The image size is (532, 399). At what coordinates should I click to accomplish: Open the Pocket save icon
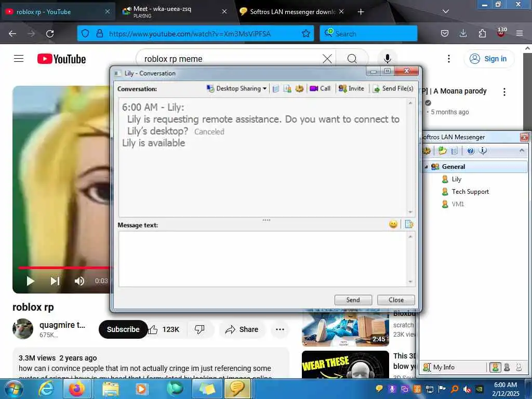tap(445, 34)
